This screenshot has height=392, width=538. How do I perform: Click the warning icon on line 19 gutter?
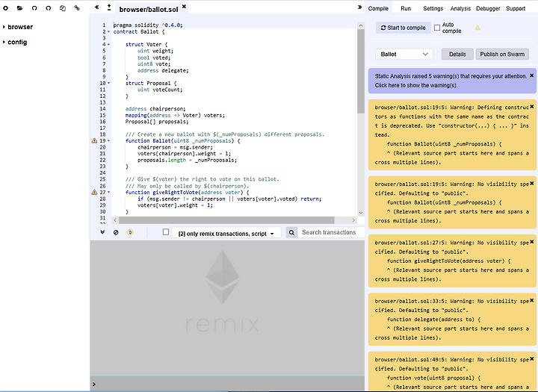coord(94,140)
